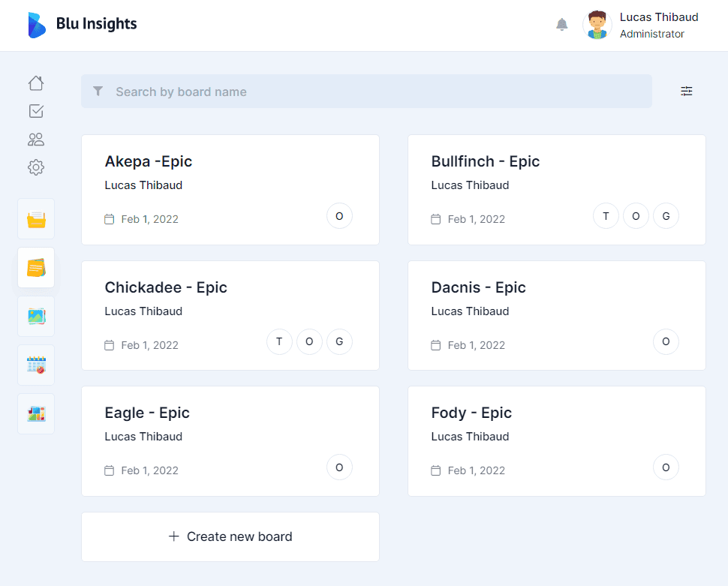Screen dimensions: 728x586
Task: Open the calendar module icon
Action: 36,365
